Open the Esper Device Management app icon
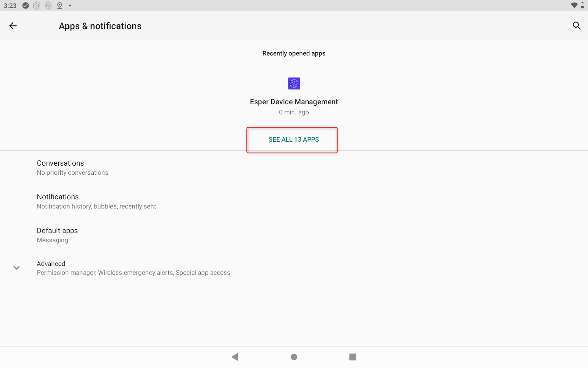588x368 pixels. click(x=294, y=84)
